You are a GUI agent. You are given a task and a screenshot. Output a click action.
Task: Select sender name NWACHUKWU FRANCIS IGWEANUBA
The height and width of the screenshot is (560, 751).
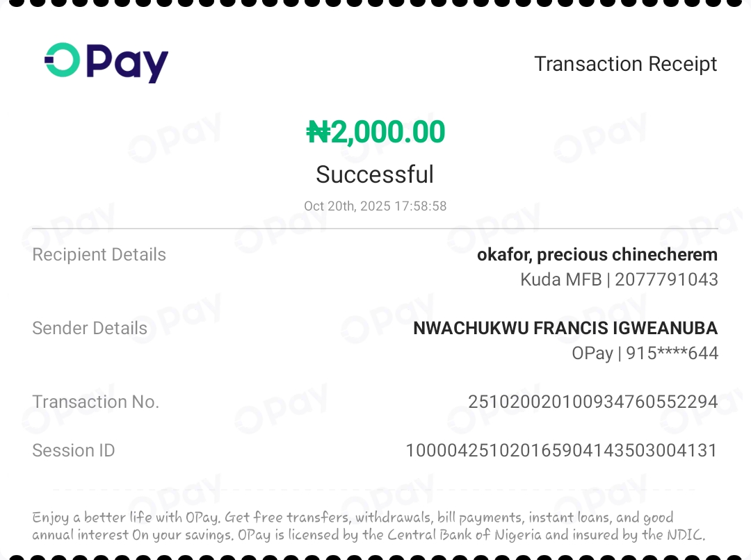tap(565, 329)
